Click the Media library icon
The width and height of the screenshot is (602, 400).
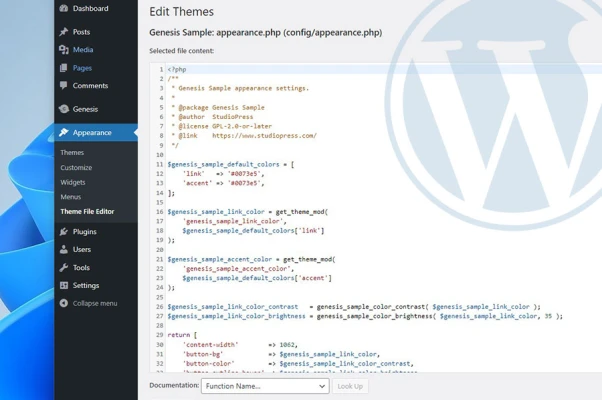click(x=64, y=50)
